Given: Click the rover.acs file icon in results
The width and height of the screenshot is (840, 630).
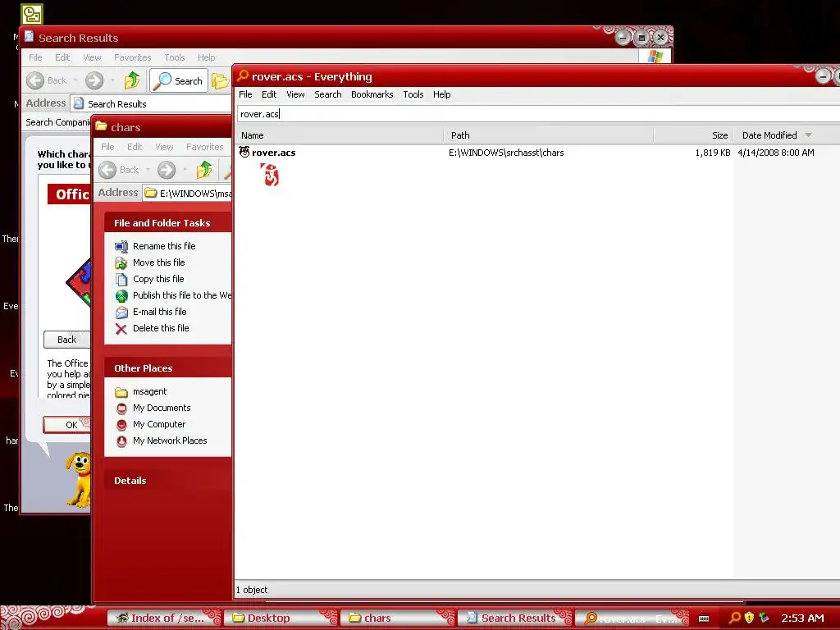Looking at the screenshot, I should [x=244, y=152].
